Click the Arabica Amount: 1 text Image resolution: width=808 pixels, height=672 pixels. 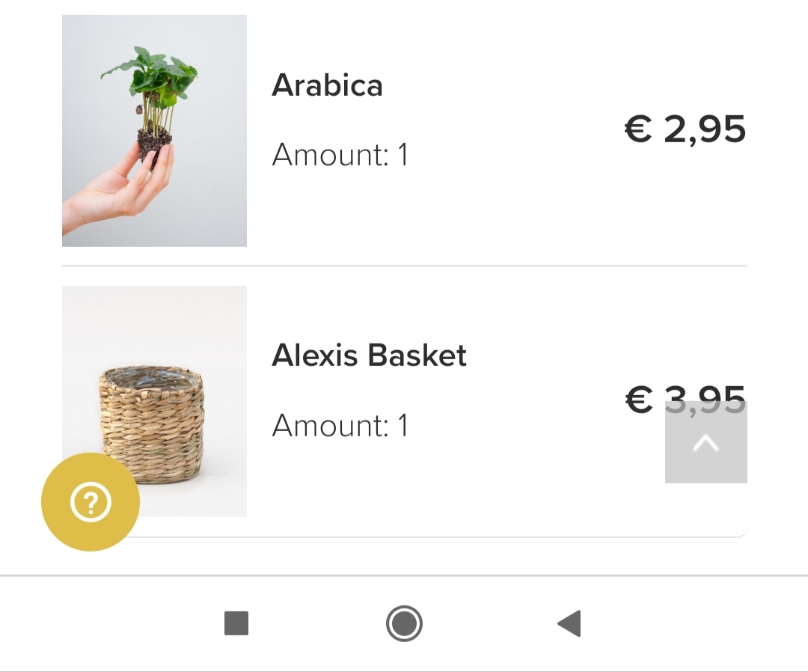point(340,155)
